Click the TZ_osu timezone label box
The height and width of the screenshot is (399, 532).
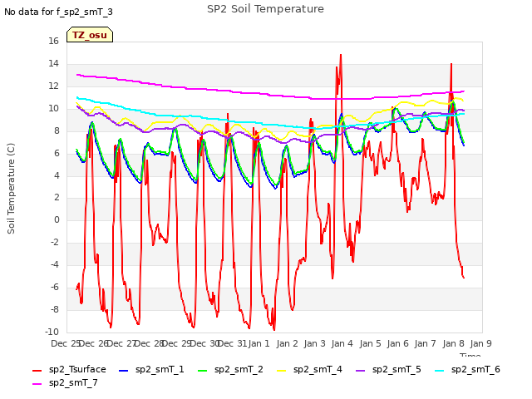pos(90,35)
